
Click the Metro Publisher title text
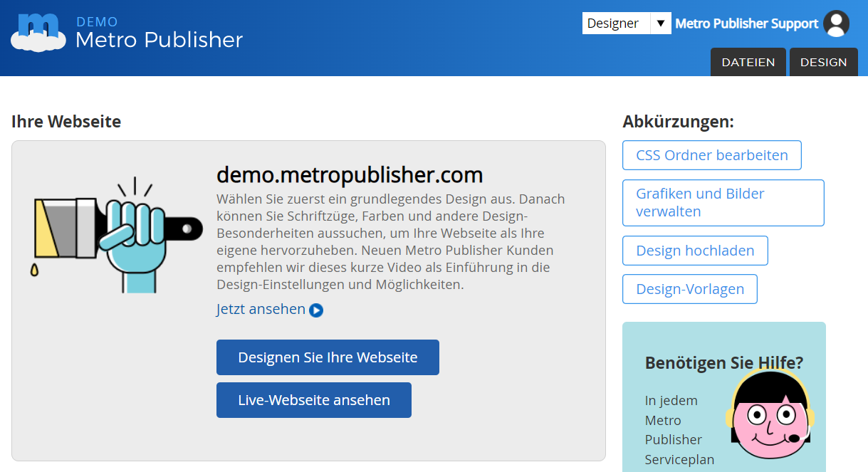coord(160,40)
